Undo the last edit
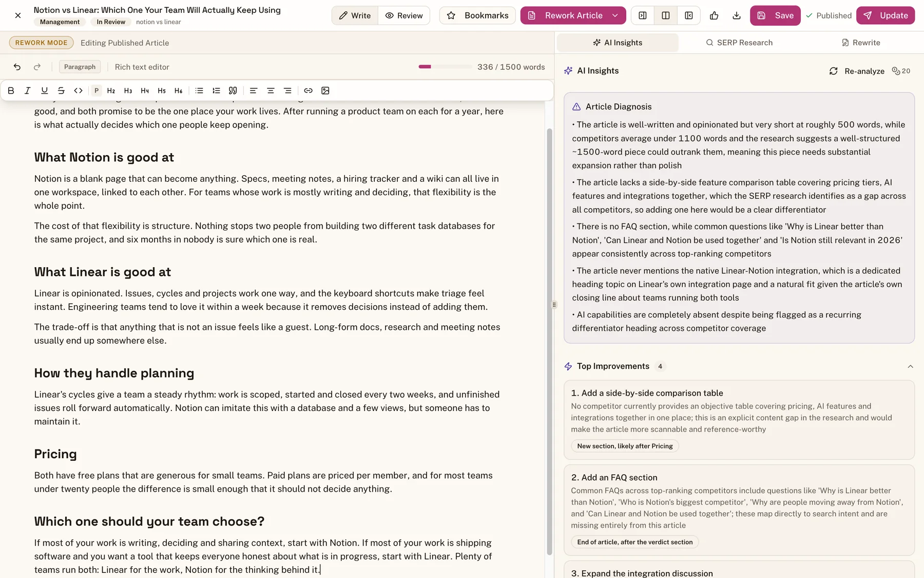The image size is (924, 578). tap(17, 67)
